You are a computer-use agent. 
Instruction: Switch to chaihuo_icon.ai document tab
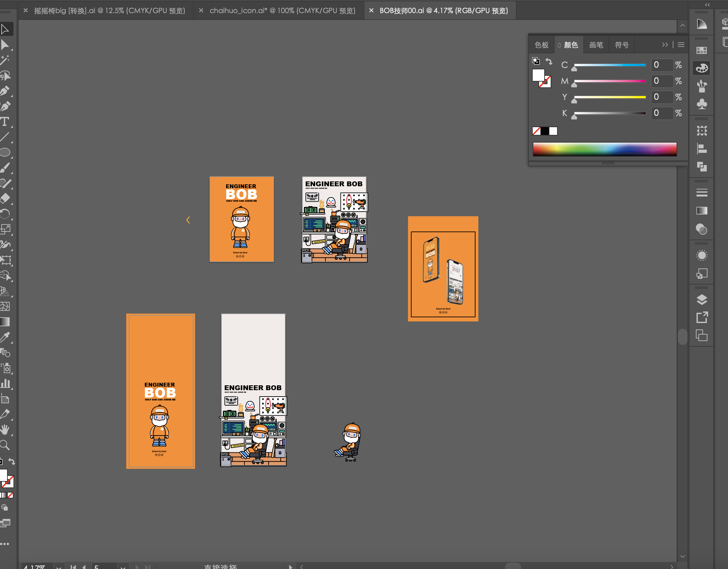click(282, 11)
